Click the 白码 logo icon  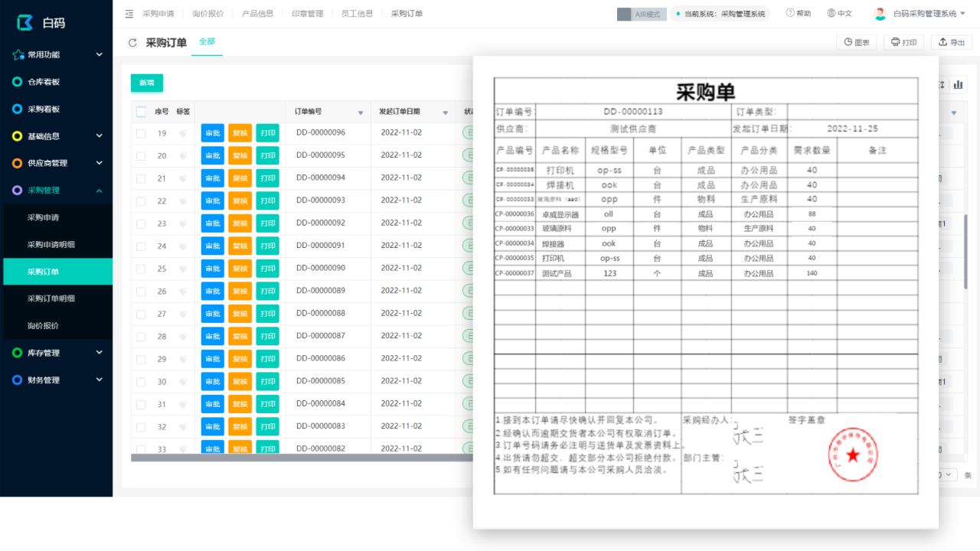[25, 22]
